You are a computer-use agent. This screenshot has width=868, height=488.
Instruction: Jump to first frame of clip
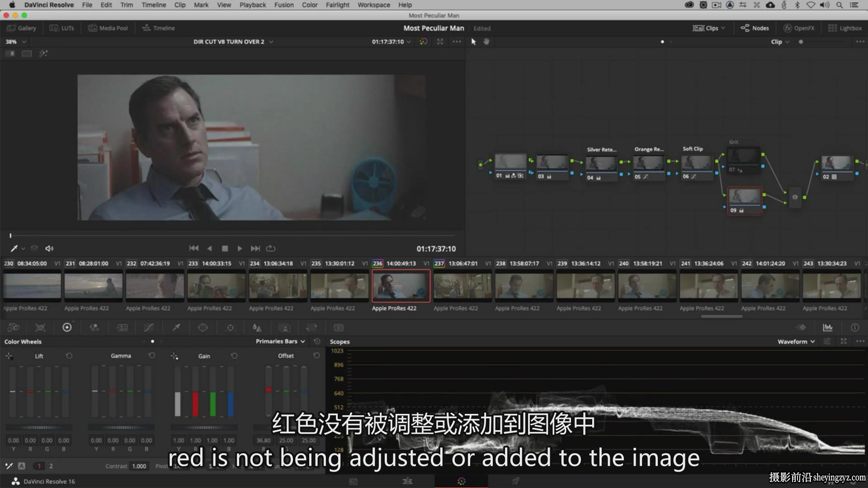tap(194, 249)
